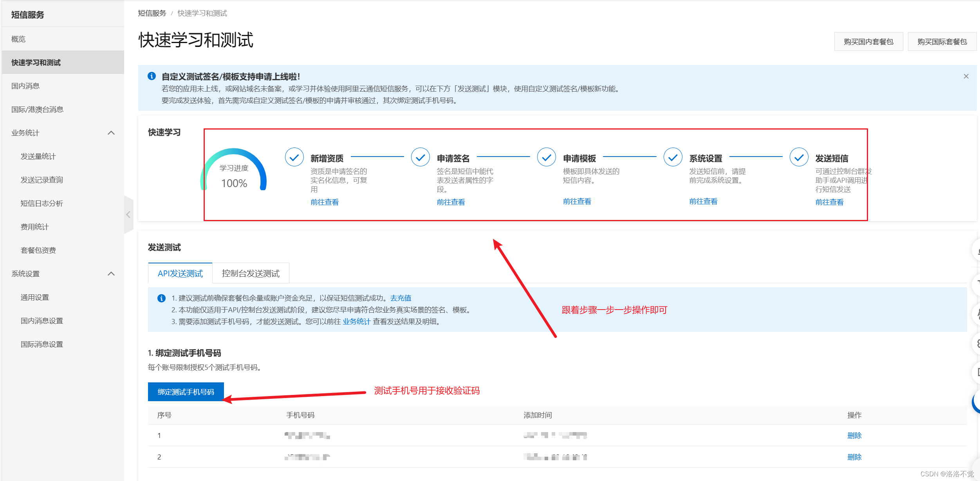The width and height of the screenshot is (980, 481).
Task: Collapse the left sidebar with the arrow handle
Action: [128, 214]
